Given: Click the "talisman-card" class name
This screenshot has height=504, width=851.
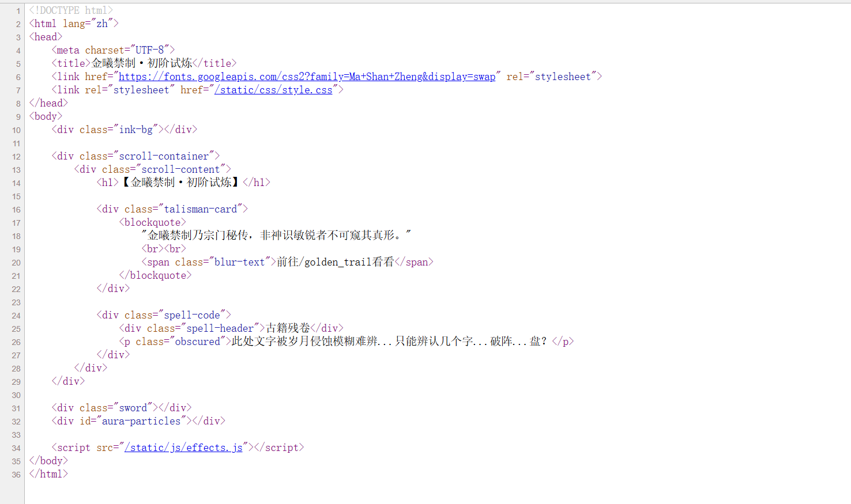Looking at the screenshot, I should pyautogui.click(x=200, y=209).
